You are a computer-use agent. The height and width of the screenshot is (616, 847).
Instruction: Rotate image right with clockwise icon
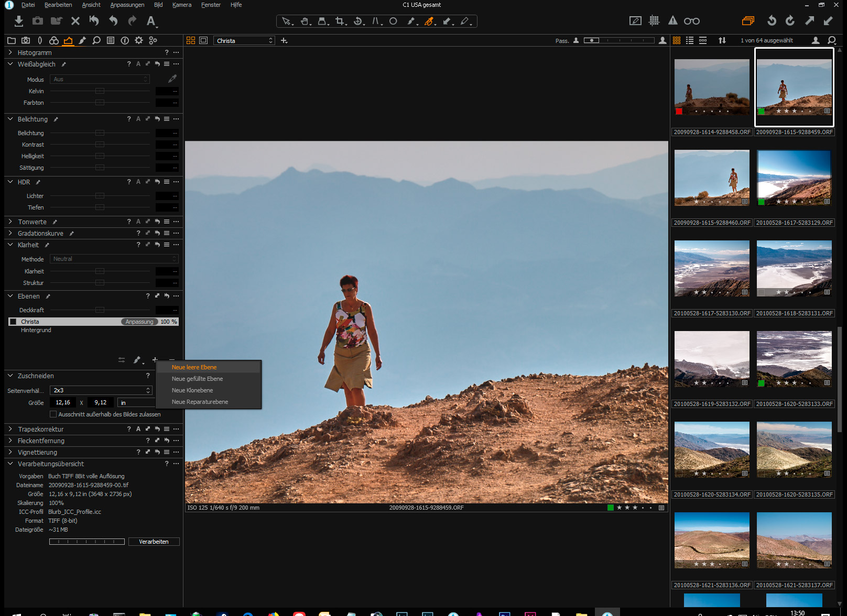coord(790,20)
